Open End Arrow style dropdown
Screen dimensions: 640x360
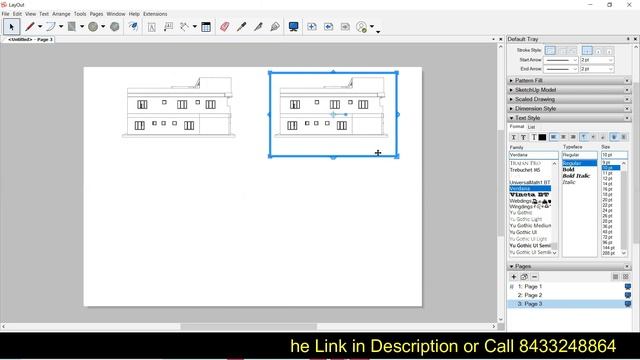(x=561, y=69)
